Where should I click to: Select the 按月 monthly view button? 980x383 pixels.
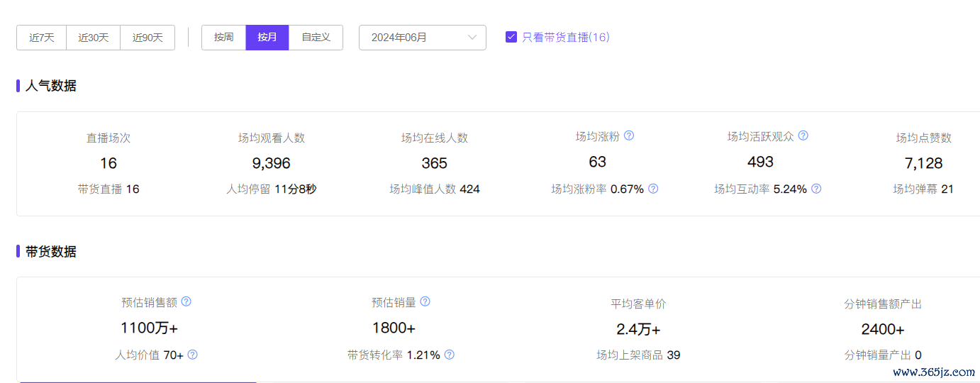click(267, 38)
